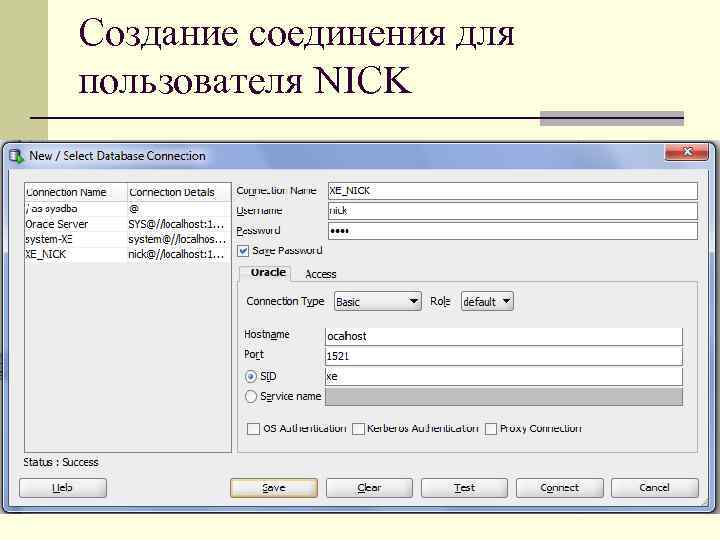This screenshot has width=720, height=540.
Task: Select the SID radio button
Action: tap(251, 377)
